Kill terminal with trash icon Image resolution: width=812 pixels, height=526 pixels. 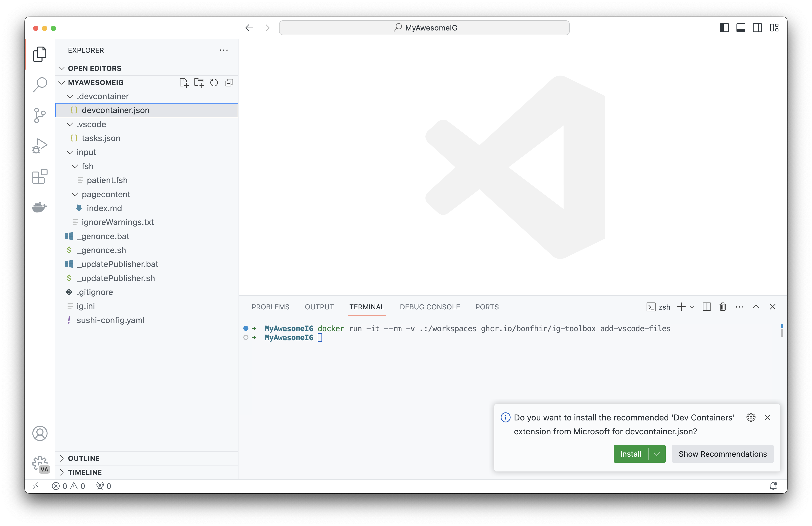click(x=723, y=307)
